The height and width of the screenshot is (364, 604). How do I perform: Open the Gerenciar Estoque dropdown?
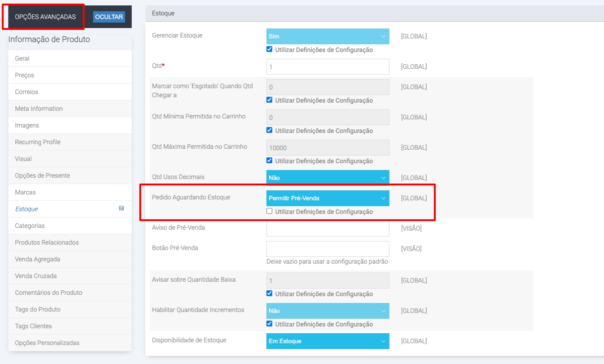pos(328,36)
